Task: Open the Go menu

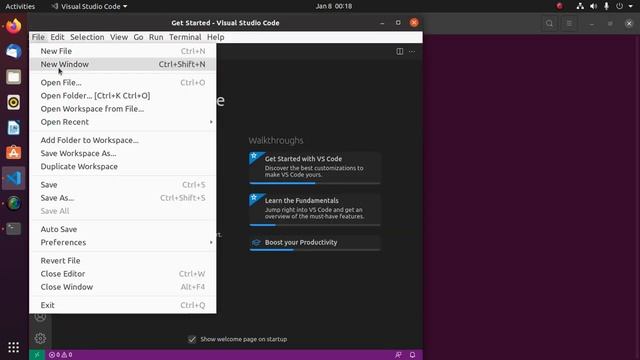Action: coord(138,37)
